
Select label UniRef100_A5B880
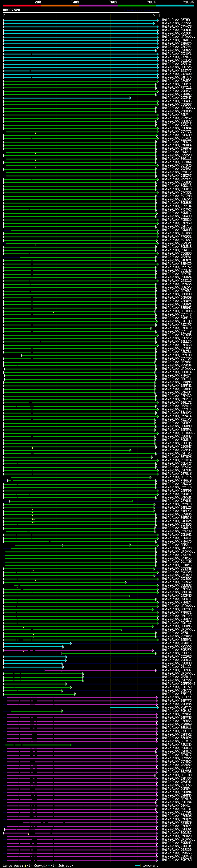[177, 111]
